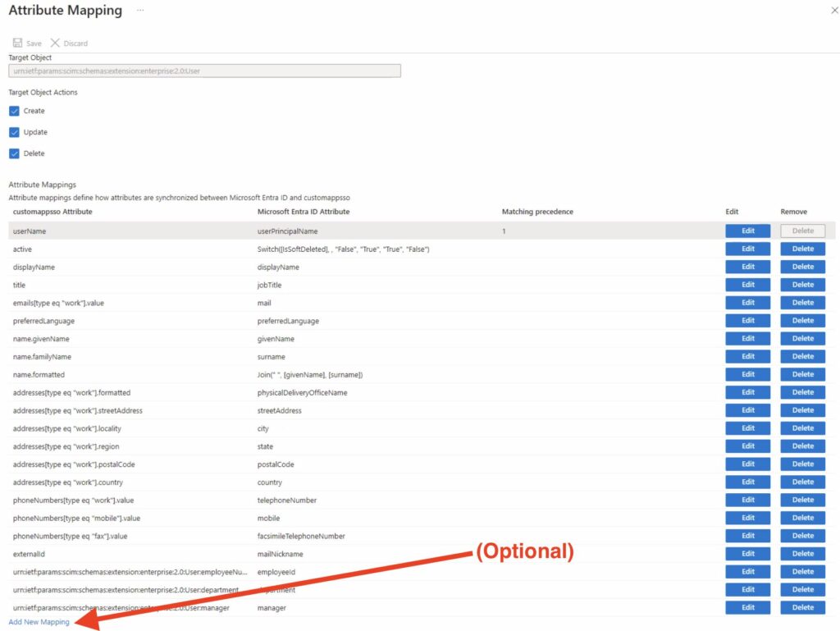The height and width of the screenshot is (631, 840).
Task: Delete the mobile phone number mapping
Action: (801, 517)
